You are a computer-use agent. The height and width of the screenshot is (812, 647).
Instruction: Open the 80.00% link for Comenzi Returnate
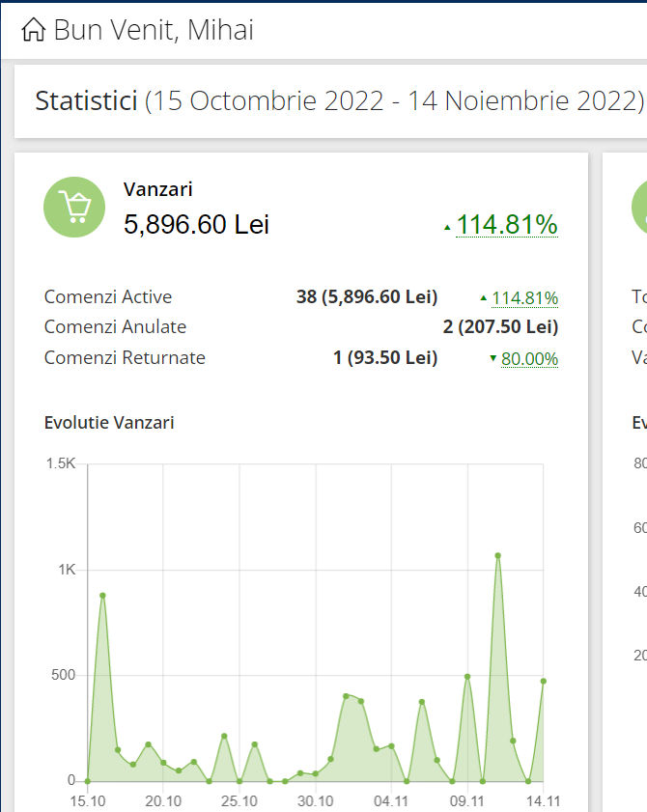point(529,359)
